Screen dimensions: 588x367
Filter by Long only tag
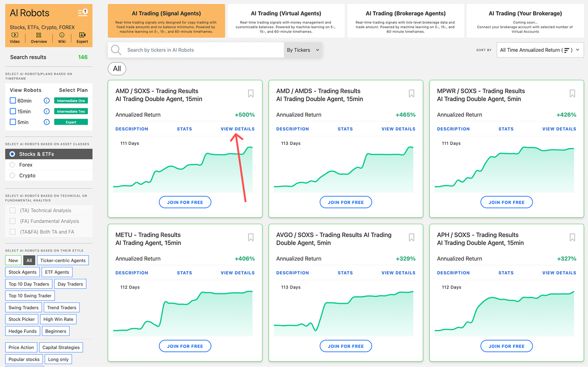(x=58, y=359)
